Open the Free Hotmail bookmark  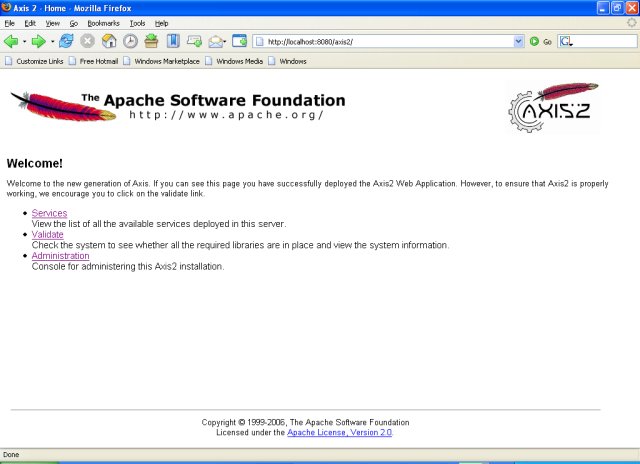93,61
